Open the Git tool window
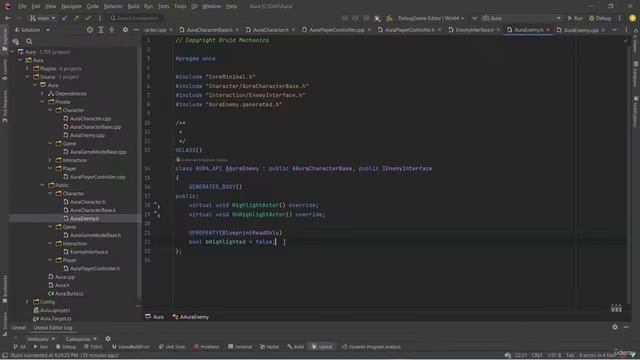Image resolution: width=640 pixels, height=360 pixels. 19,347
